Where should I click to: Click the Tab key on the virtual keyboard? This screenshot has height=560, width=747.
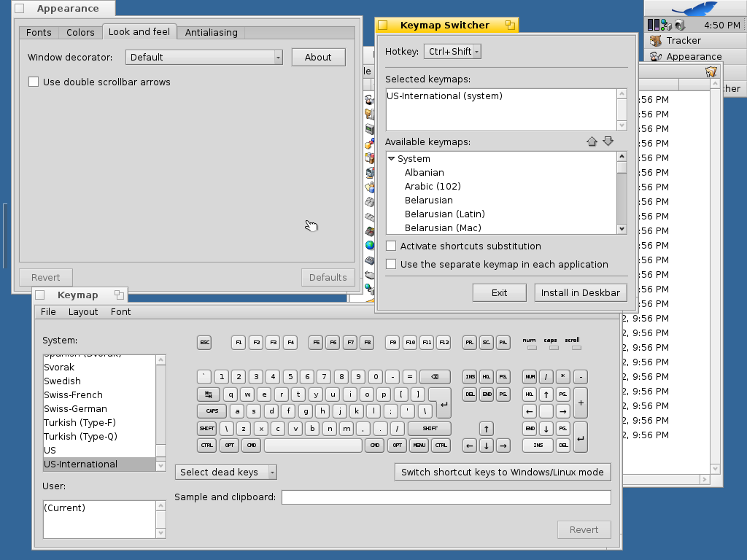click(x=208, y=394)
